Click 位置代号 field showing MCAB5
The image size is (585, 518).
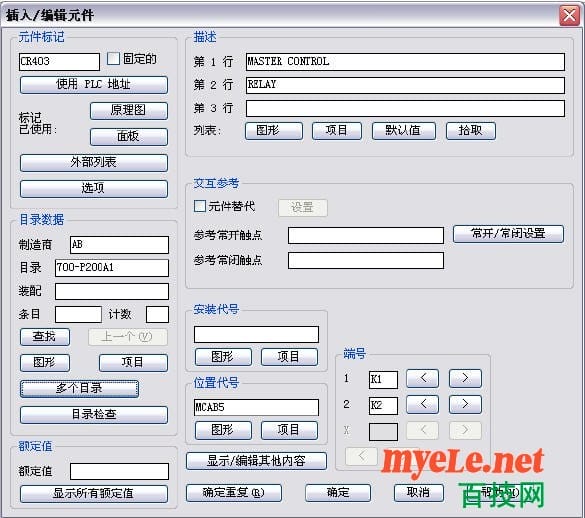[x=256, y=407]
